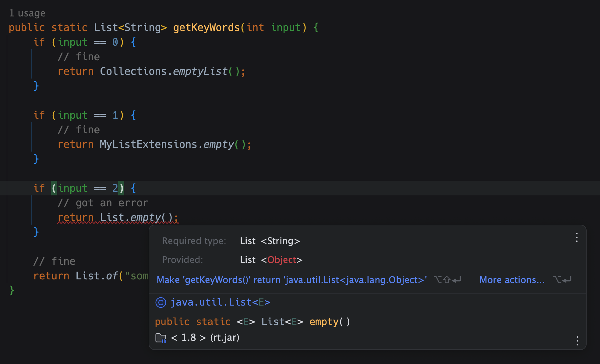Click the ⌥⏎ shortcut badge beside More actions
Viewport: 600px width, 364px height.
pyautogui.click(x=562, y=279)
